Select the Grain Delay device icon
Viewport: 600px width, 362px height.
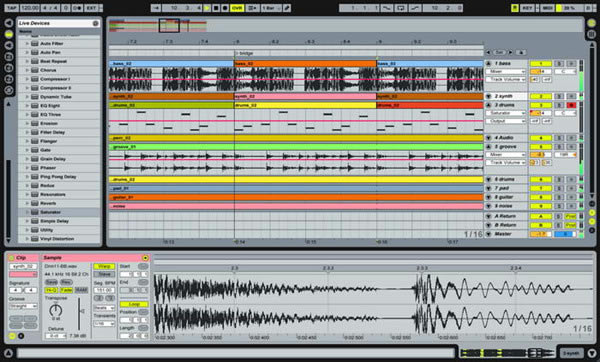coord(34,159)
